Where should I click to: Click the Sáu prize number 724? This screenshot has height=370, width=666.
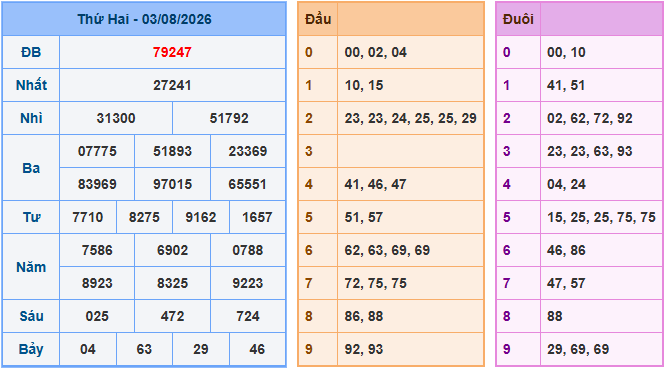[248, 316]
